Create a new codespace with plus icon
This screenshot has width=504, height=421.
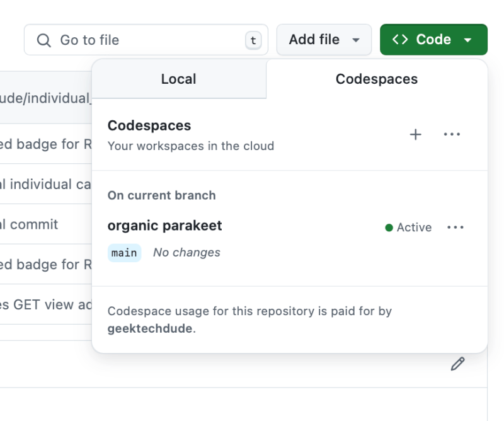tap(415, 134)
